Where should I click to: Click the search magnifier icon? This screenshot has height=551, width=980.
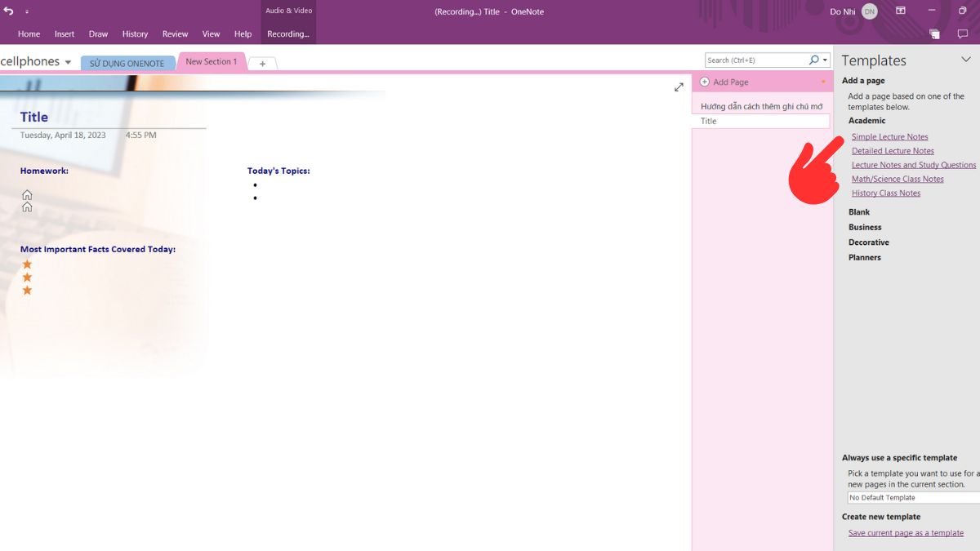coord(813,60)
